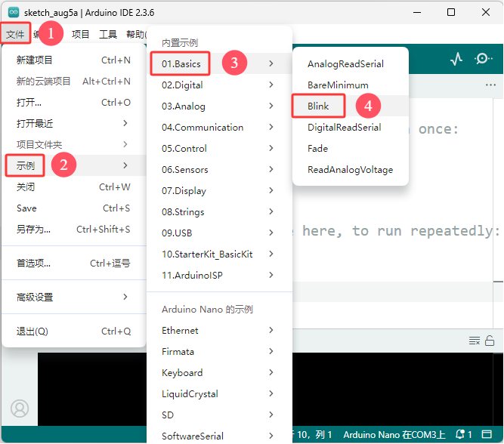Viewport: 504px width, 444px height.
Task: Choose the Fade example sketch
Action: (317, 149)
